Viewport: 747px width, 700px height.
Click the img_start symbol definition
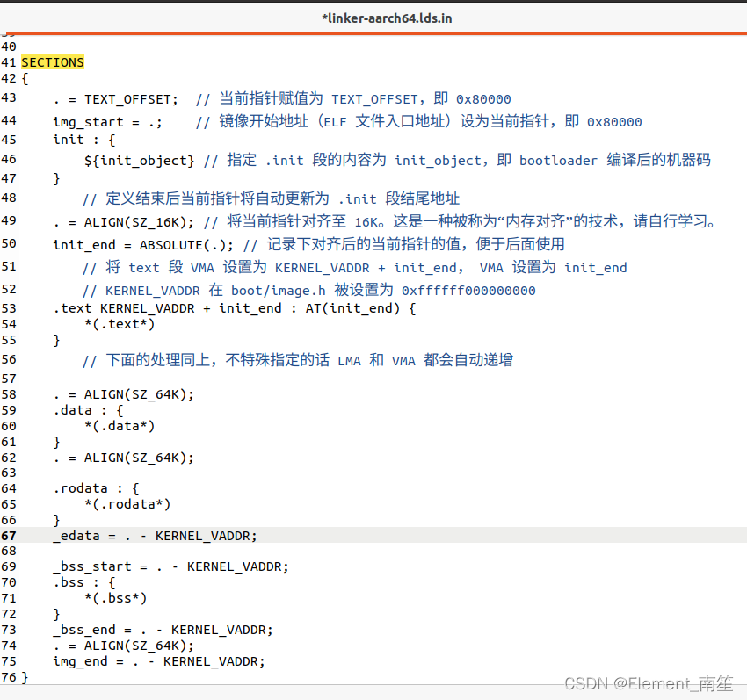pyautogui.click(x=83, y=122)
